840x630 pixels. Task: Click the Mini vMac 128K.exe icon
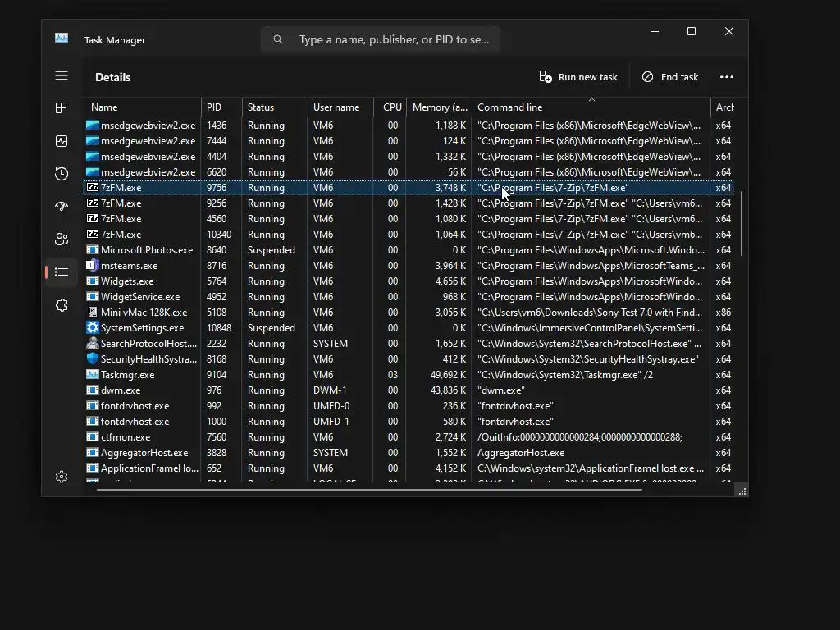point(93,312)
